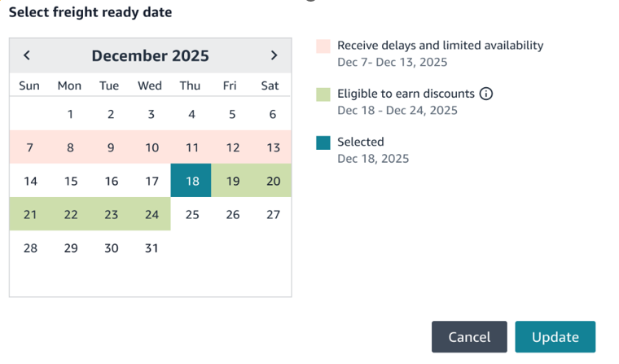This screenshot has width=619, height=364.
Task: Select December 10 date cell
Action: coord(151,147)
